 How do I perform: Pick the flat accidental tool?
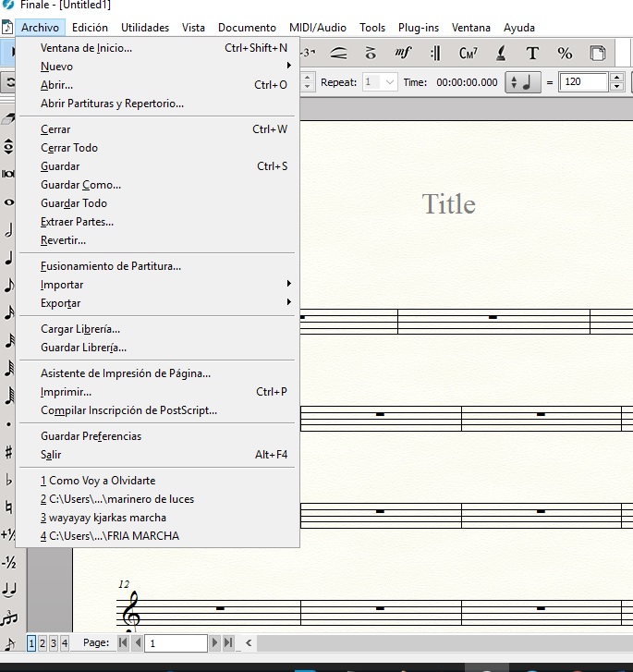point(8,480)
